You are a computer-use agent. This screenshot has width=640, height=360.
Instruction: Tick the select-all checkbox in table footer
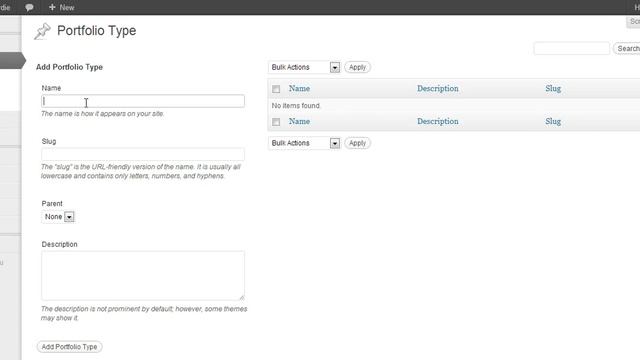pos(276,122)
